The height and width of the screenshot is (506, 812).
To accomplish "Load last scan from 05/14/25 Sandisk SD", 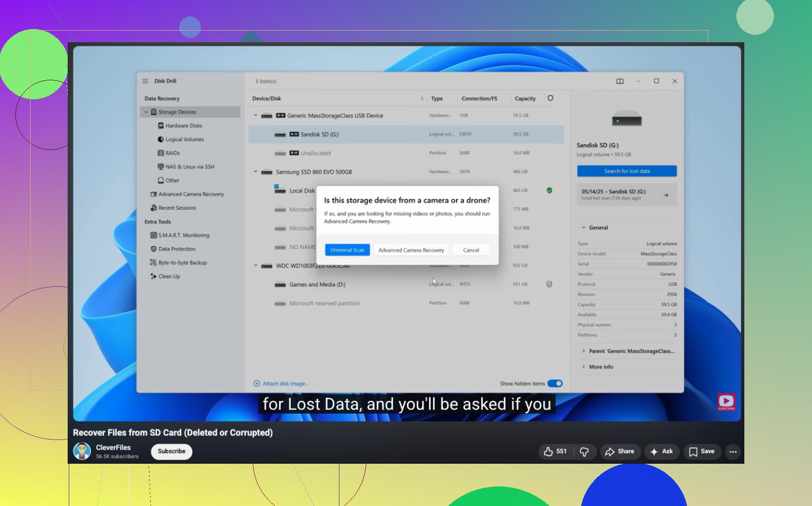I will (627, 194).
